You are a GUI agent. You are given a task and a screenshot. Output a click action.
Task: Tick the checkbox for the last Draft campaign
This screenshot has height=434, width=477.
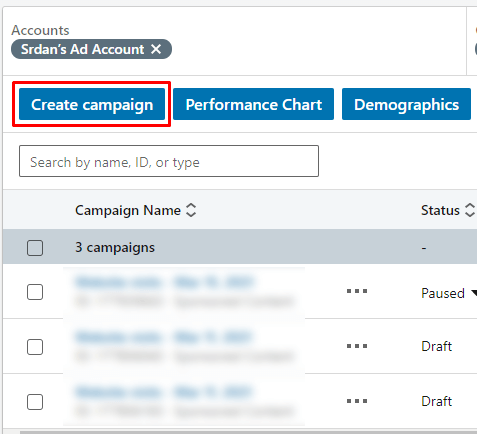click(35, 402)
